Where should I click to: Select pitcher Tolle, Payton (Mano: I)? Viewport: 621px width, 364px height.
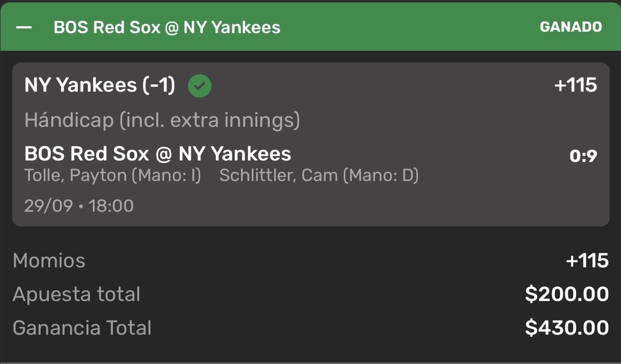[112, 176]
